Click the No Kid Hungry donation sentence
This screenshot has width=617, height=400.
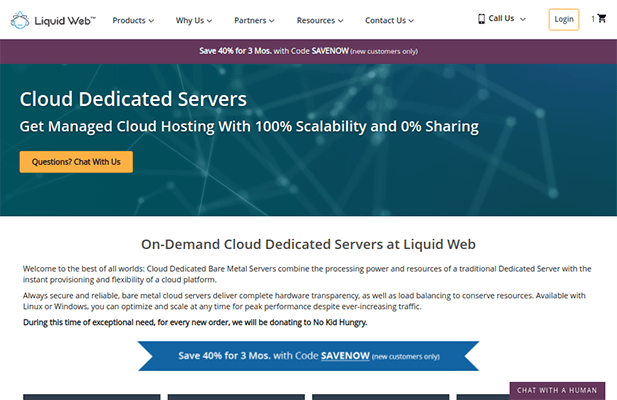[195, 323]
